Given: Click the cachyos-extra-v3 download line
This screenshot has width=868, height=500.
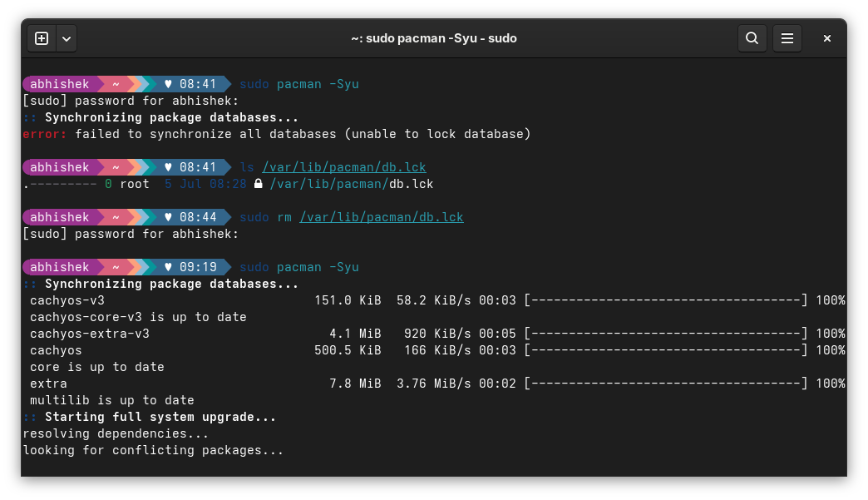Looking at the screenshot, I should pyautogui.click(x=89, y=334).
